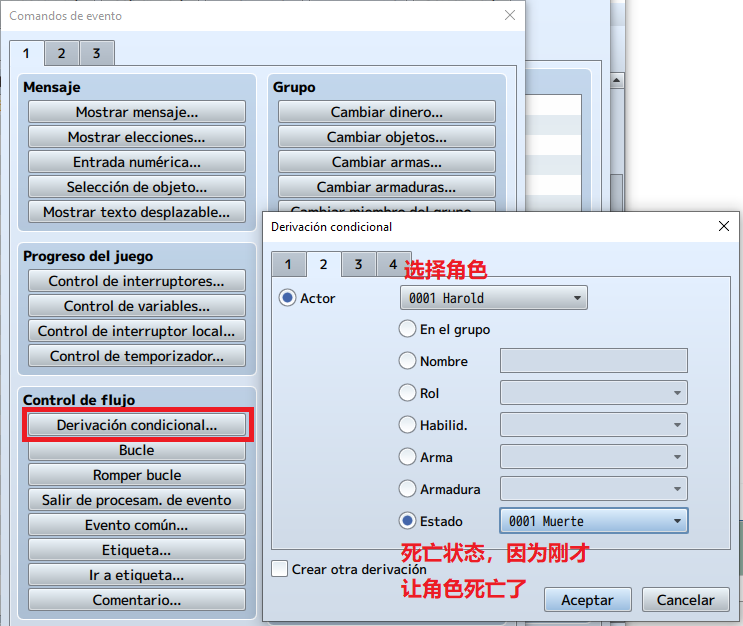Add a Comentario command

click(136, 600)
